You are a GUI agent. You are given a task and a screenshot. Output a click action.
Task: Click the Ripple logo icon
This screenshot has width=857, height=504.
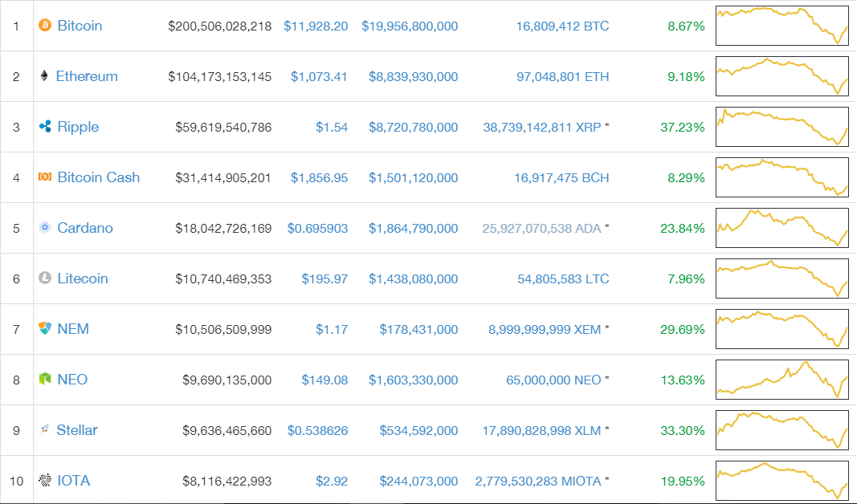tap(45, 126)
